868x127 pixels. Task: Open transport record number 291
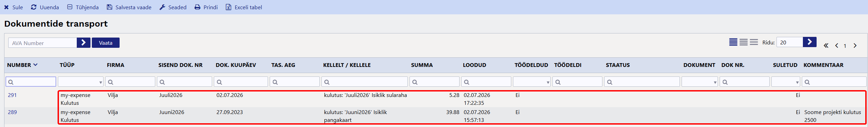(x=12, y=95)
